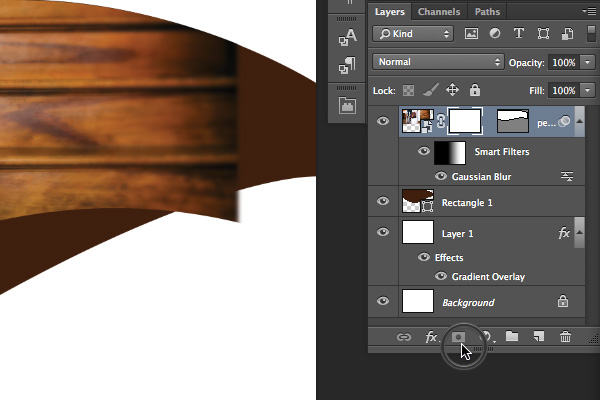The image size is (600, 400).
Task: Create new fill or adjustment layer
Action: tap(486, 337)
